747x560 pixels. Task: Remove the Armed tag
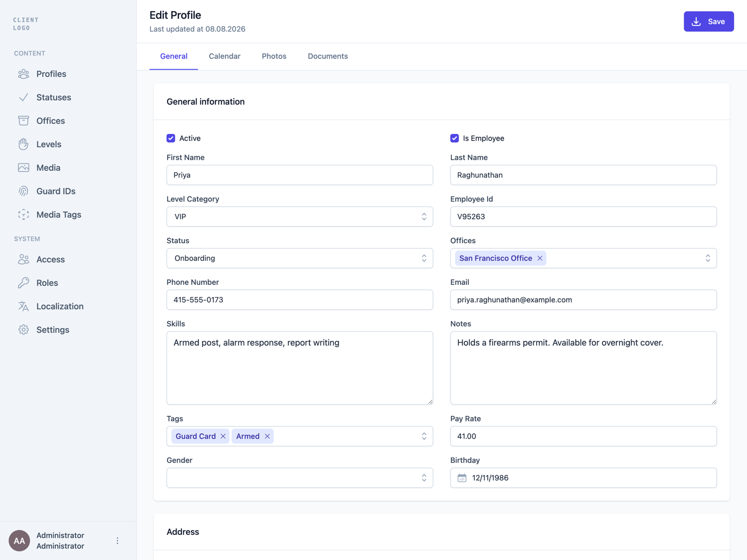[267, 436]
